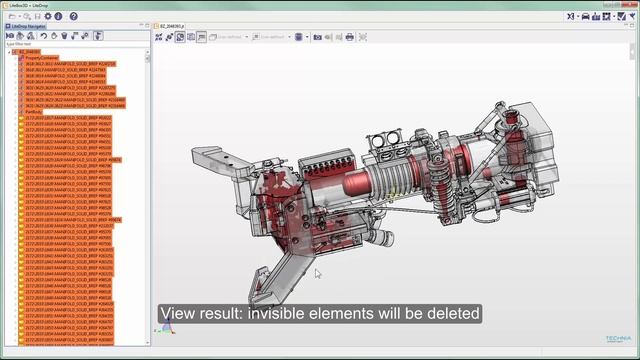Open the dropdown beside the X-shaped icon
640x360 pixels.
pos(578,16)
